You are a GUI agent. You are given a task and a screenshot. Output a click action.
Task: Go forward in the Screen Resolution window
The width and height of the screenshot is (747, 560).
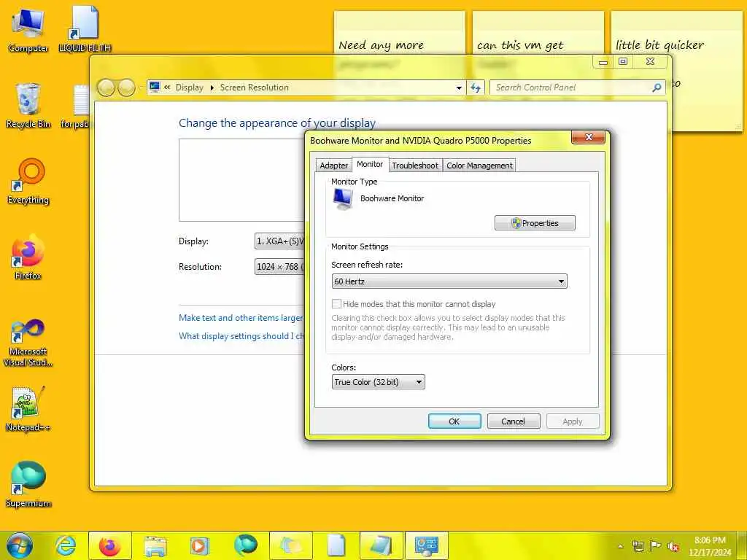[x=125, y=87]
